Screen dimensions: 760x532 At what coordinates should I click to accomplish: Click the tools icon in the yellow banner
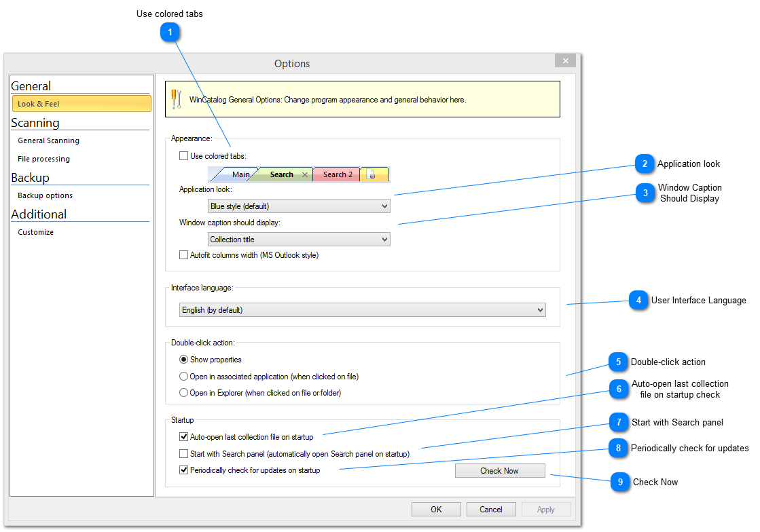(176, 99)
